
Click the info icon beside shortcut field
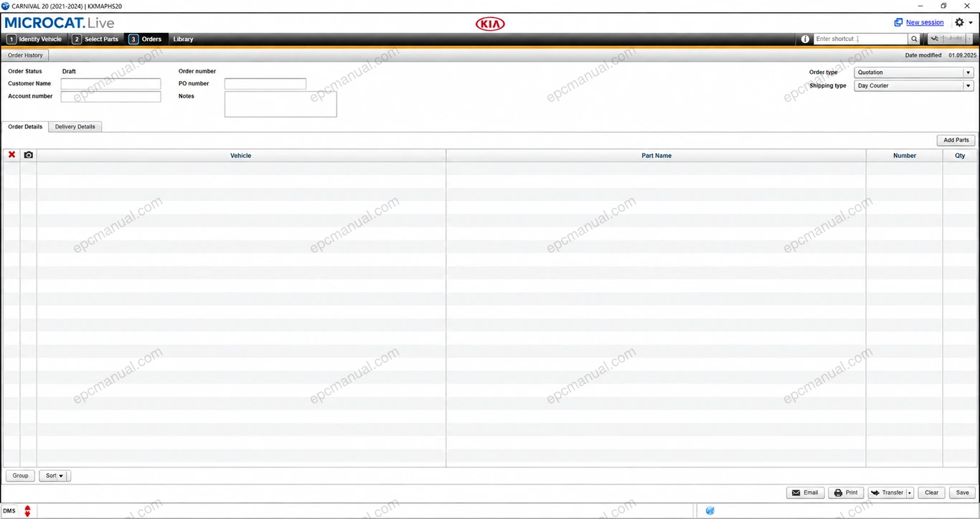pos(805,39)
